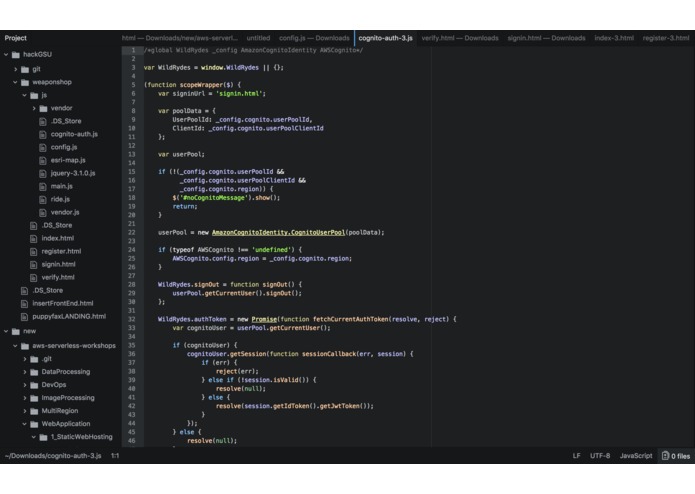
Task: Open the register-3.html tab
Action: [666, 38]
